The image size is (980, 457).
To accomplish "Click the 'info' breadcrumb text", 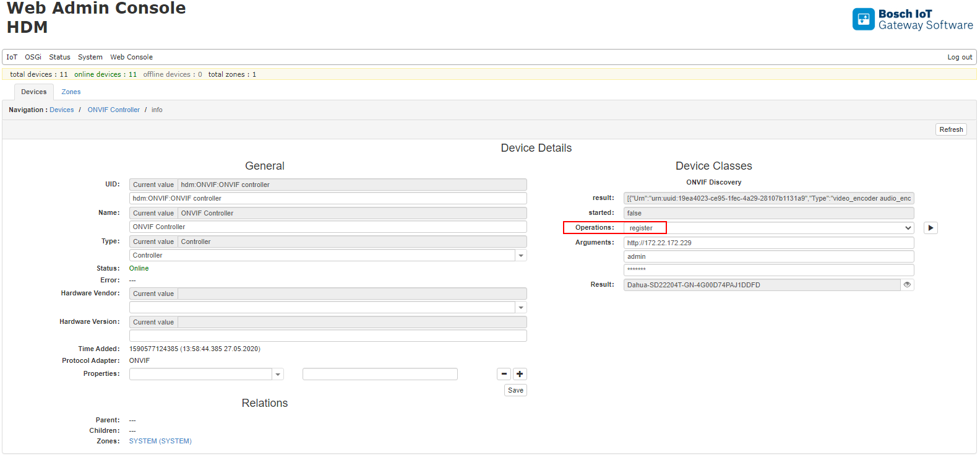I will click(x=157, y=110).
